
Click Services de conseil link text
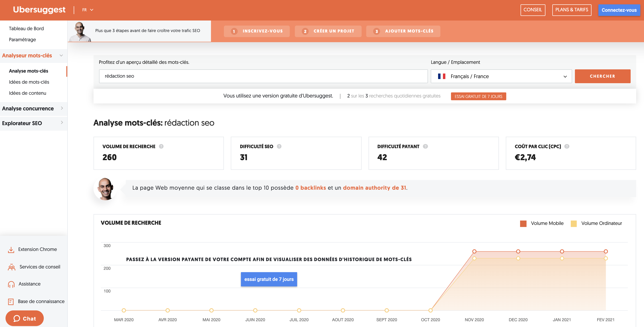(40, 267)
